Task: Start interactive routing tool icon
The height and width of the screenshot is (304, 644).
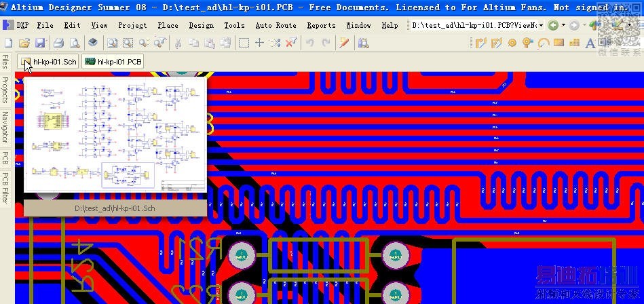Action: tap(480, 43)
